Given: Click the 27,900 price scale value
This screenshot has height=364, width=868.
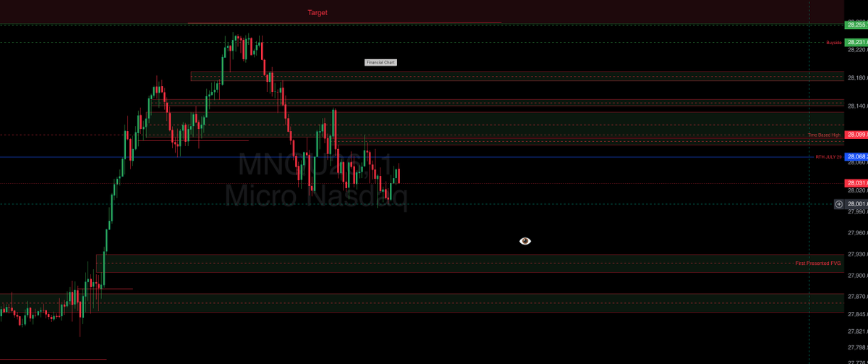Looking at the screenshot, I should [858, 275].
